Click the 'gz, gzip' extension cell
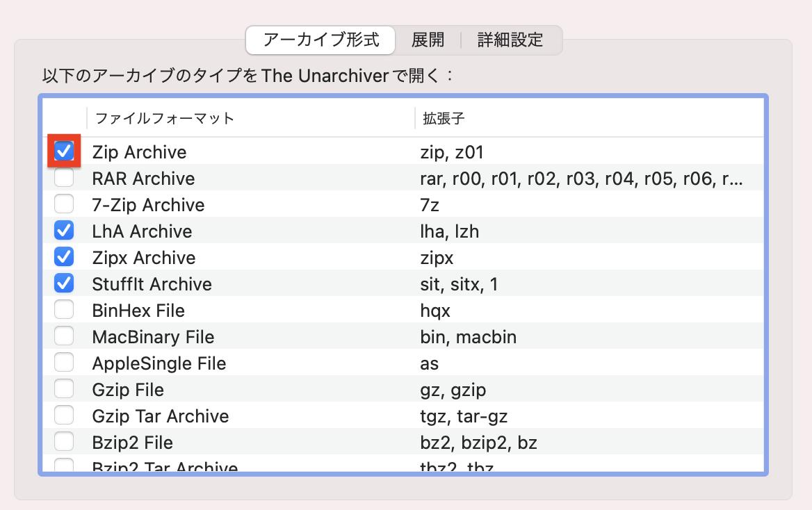 453,390
